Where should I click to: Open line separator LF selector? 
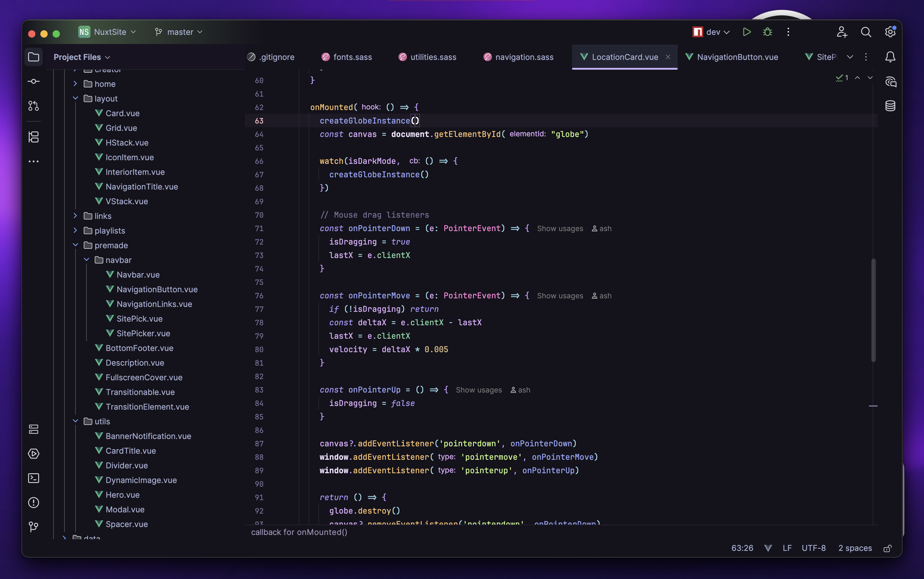(x=787, y=548)
